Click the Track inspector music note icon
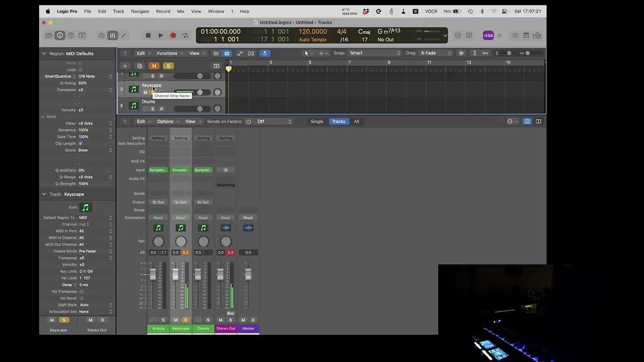Viewport: 644px width, 362px height. click(x=86, y=207)
